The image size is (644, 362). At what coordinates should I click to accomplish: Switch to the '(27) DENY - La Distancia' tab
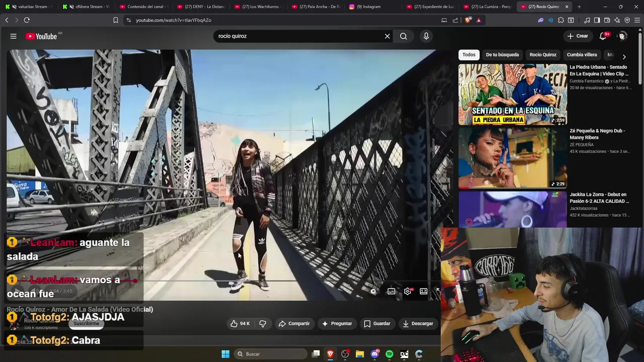(x=201, y=7)
